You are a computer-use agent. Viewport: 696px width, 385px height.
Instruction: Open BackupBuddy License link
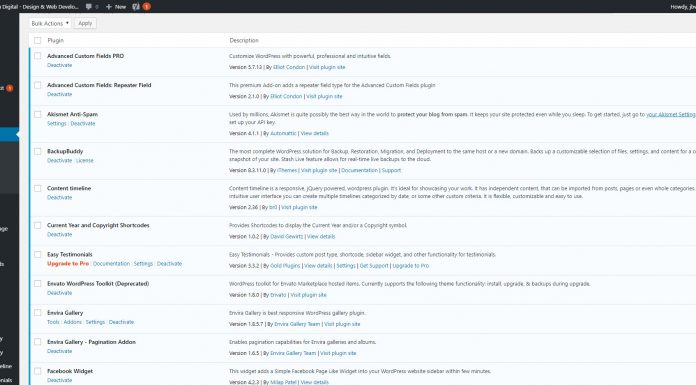click(x=84, y=161)
